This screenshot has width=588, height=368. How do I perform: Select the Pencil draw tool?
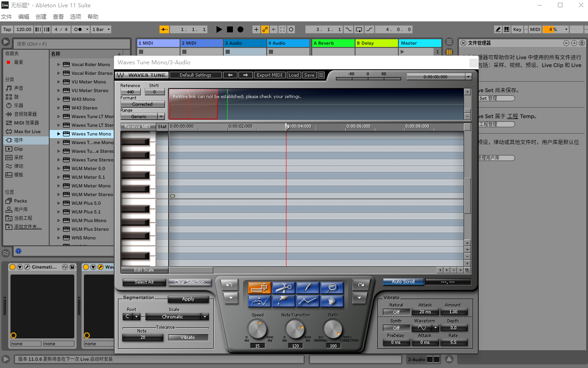308,288
